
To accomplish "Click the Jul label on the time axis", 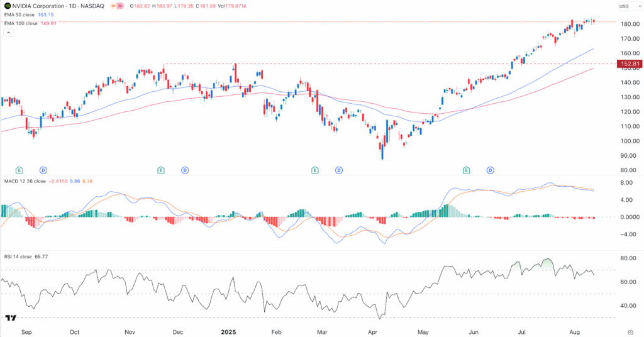I will pyautogui.click(x=521, y=332).
